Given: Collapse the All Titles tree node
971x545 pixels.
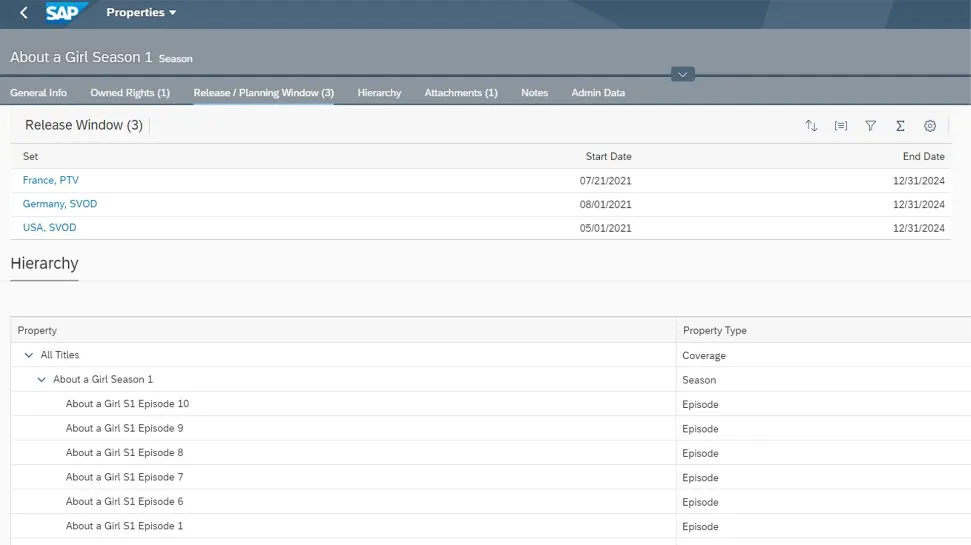Looking at the screenshot, I should coord(29,355).
